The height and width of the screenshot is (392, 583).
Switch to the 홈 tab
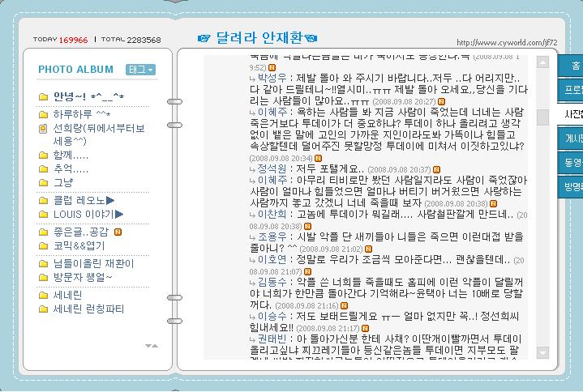pyautogui.click(x=574, y=66)
